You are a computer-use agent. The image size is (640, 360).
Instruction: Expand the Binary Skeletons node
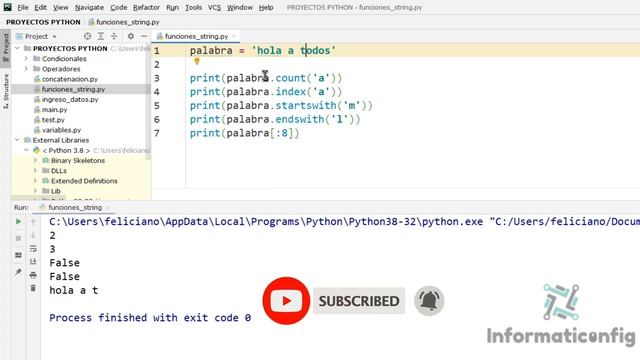click(35, 160)
